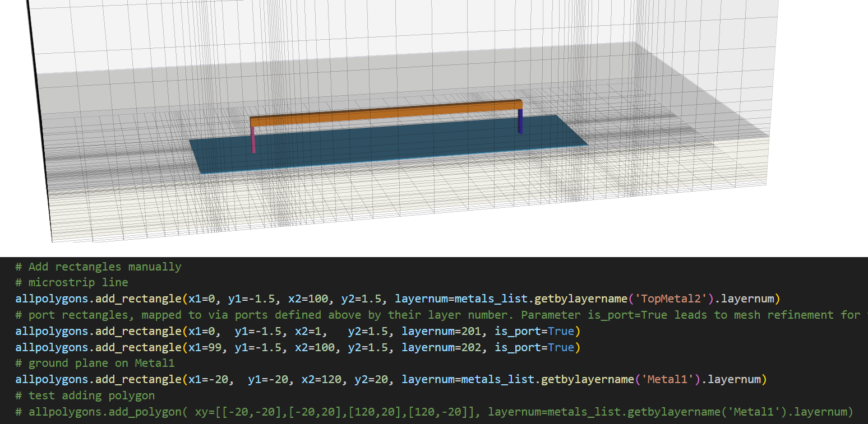
Task: Click the dark blue port via at right end
Action: point(520,122)
